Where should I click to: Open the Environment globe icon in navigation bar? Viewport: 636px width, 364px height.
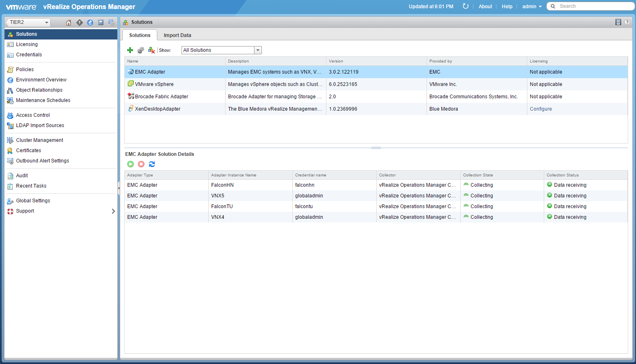tap(90, 23)
